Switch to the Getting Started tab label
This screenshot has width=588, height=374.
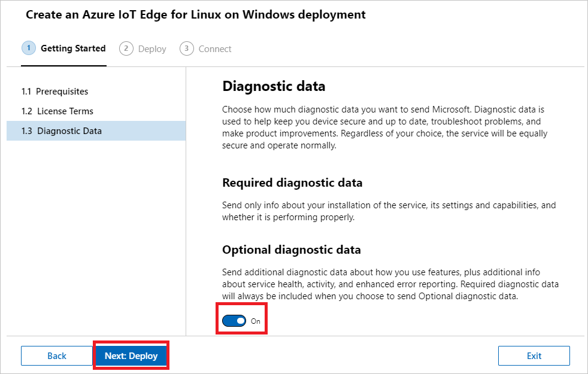point(73,48)
